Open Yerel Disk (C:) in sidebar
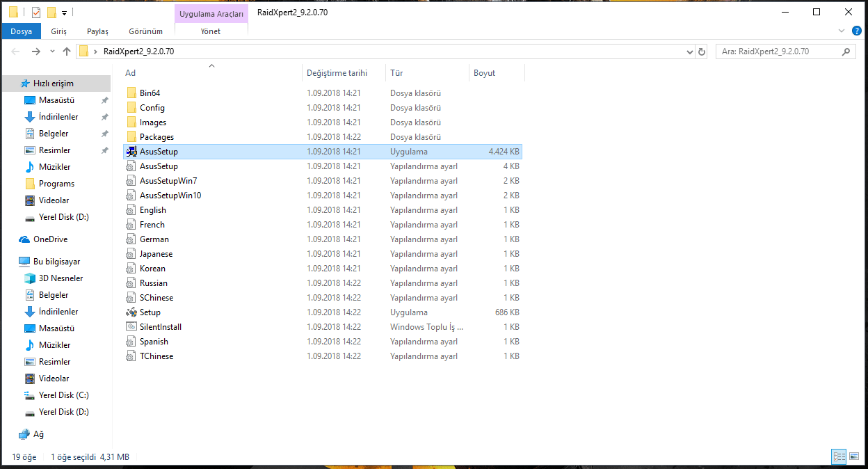The width and height of the screenshot is (868, 469). click(63, 395)
